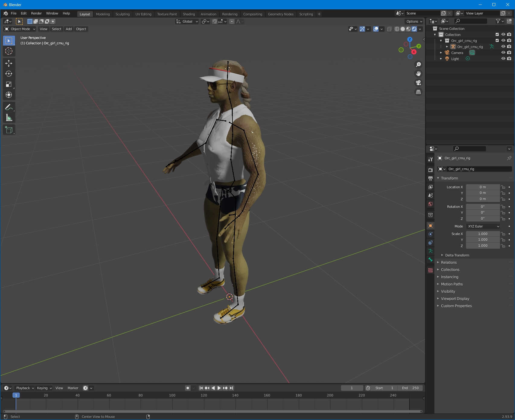Open the Object Data armature properties tab
515x420 pixels.
tap(430, 251)
